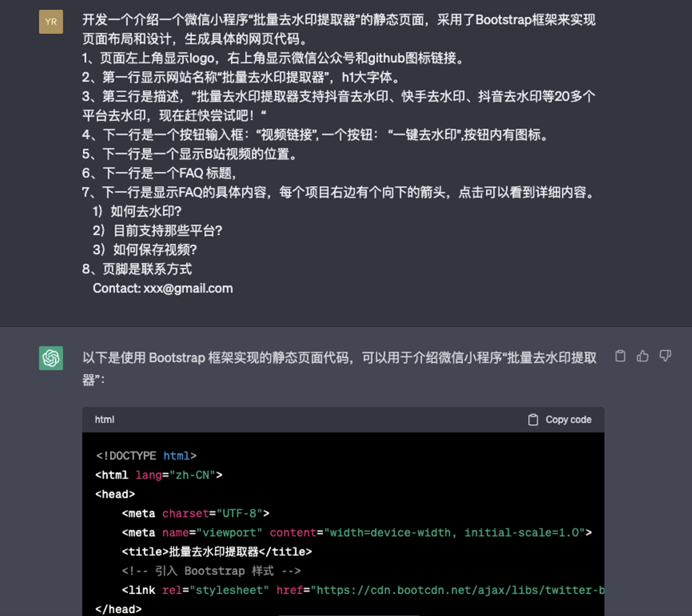692x616 pixels.
Task: Click the meta viewport code line
Action: 356,533
